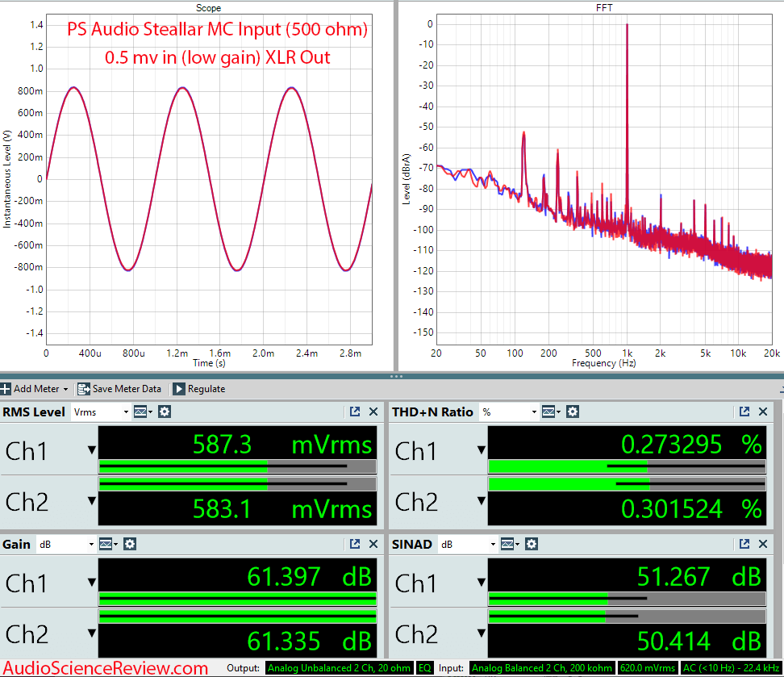Image resolution: width=784 pixels, height=677 pixels.
Task: Expand the THD+N Ratio Ch1 channel arrow
Action: point(481,449)
